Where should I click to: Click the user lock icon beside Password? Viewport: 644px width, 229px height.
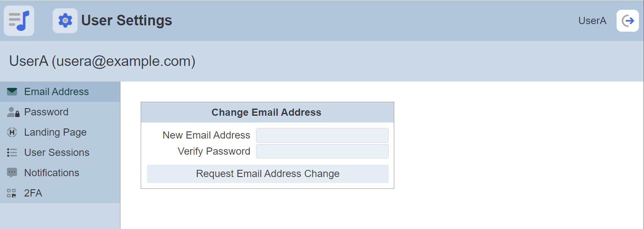[13, 112]
